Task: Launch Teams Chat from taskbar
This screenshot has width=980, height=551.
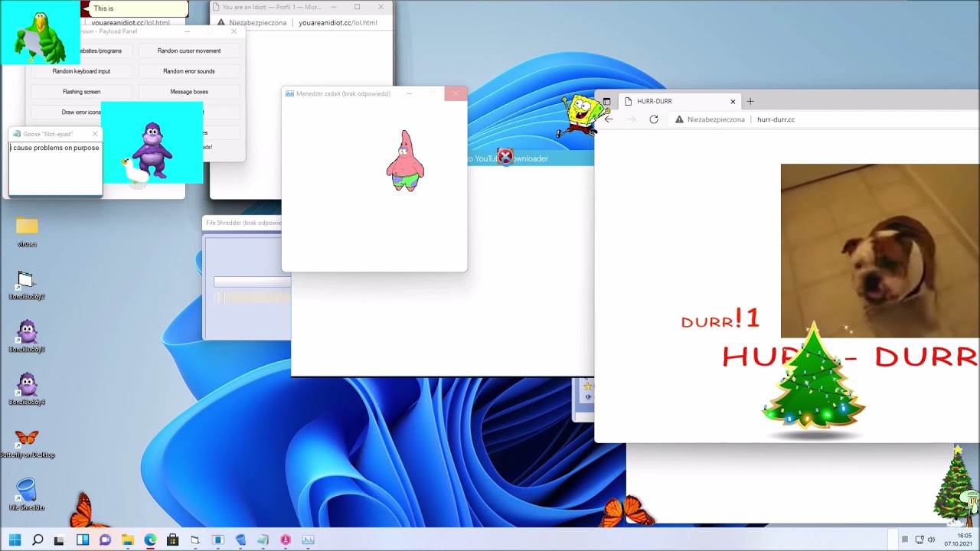Action: coord(105,540)
